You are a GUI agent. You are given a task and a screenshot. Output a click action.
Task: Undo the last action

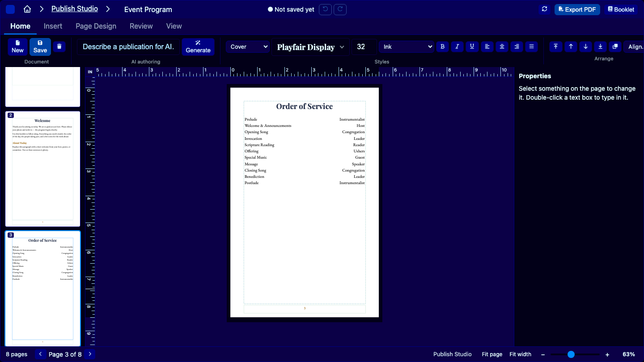(326, 9)
